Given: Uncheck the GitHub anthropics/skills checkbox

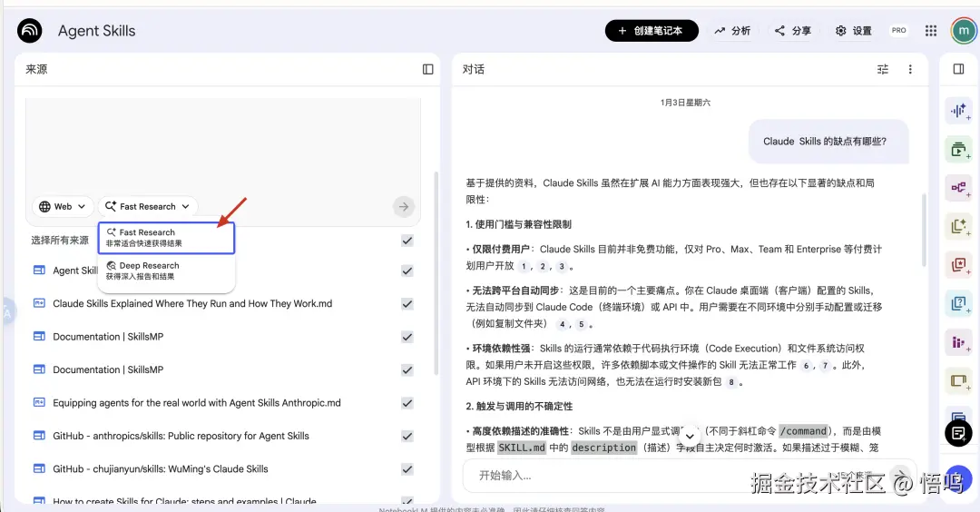Looking at the screenshot, I should pyautogui.click(x=407, y=437).
